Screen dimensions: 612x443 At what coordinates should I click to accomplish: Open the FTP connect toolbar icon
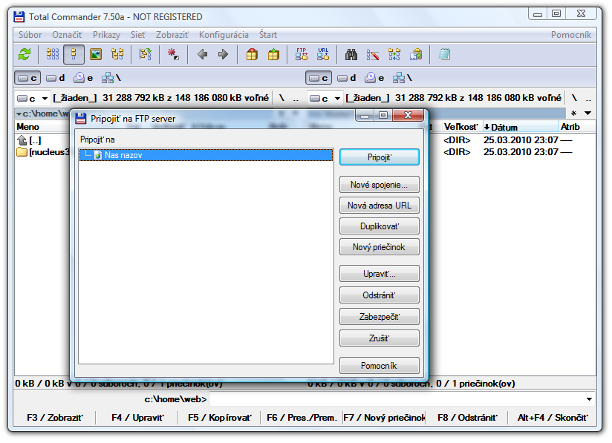point(301,54)
